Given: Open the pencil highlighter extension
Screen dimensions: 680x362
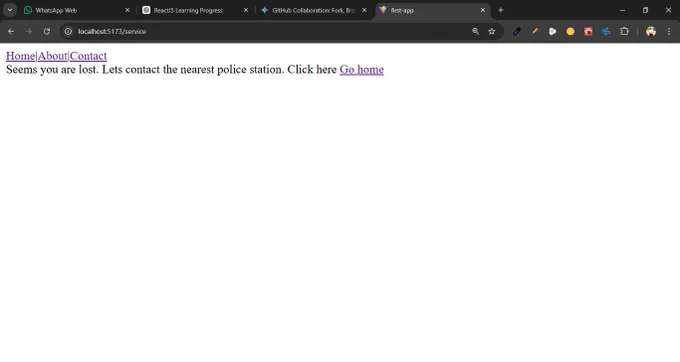Looking at the screenshot, I should tap(535, 31).
